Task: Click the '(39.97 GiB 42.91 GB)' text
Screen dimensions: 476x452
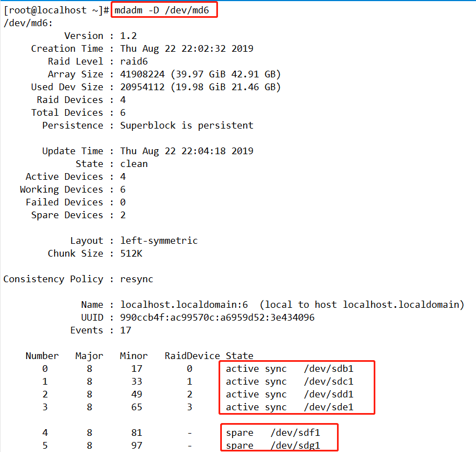Action: (x=226, y=74)
